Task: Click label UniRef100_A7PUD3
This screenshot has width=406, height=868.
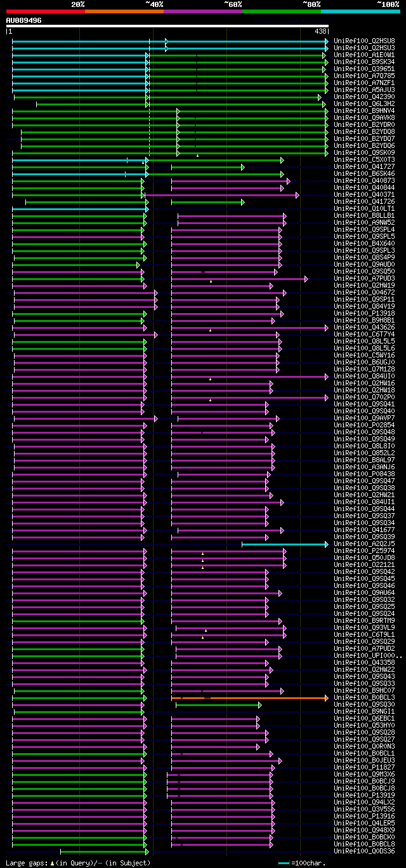Action: 364,278
